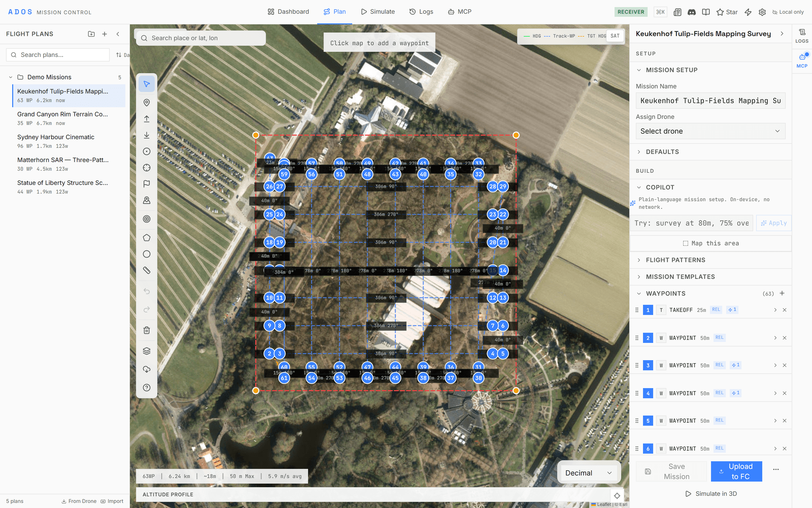Screen dimensions: 812x508
Task: Collapse the Flight Plans sidebar
Action: (118, 34)
